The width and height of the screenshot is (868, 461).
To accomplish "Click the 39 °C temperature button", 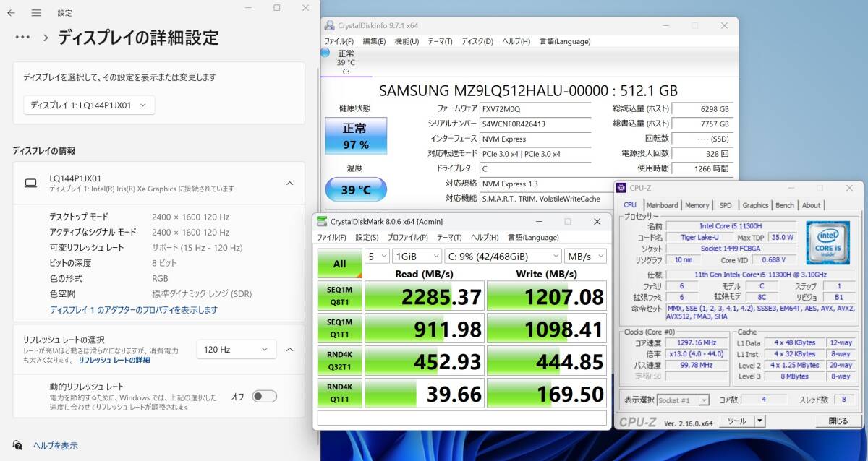I will [355, 189].
